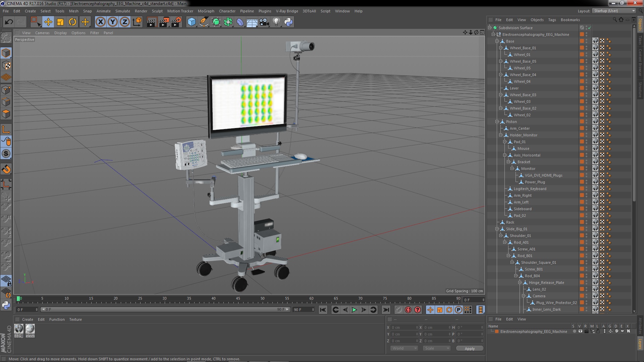The image size is (644, 362).
Task: Click Object Manager vertical scrollbar
Action: (634, 114)
